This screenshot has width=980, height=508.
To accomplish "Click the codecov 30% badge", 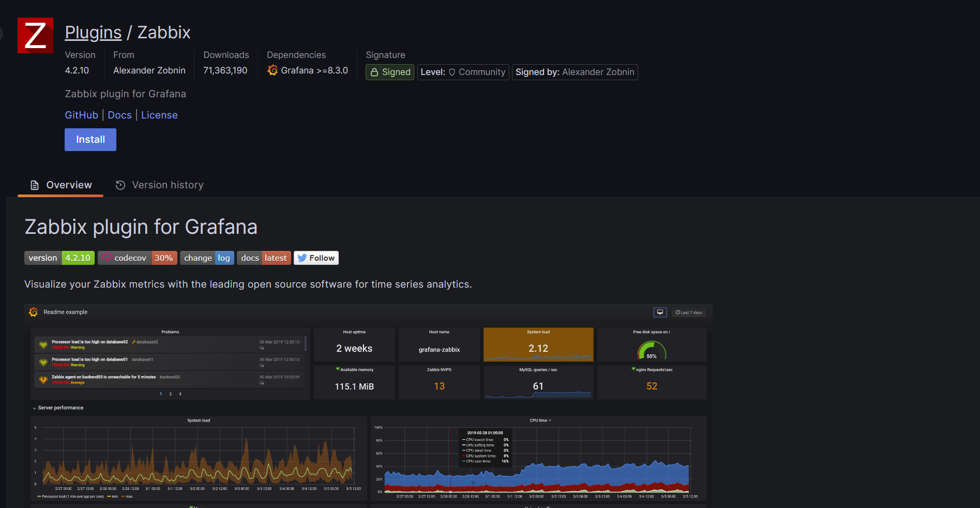I will click(138, 258).
